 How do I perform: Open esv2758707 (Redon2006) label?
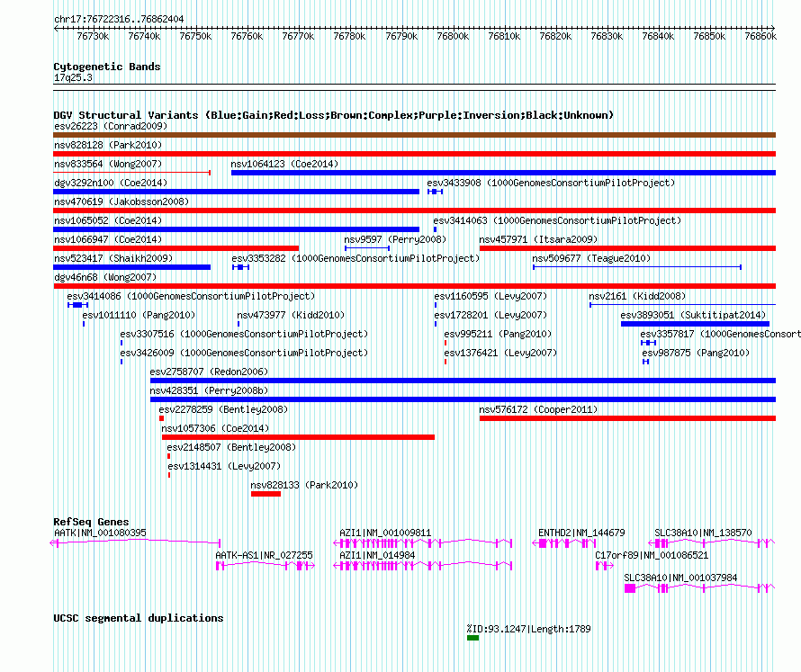point(209,372)
